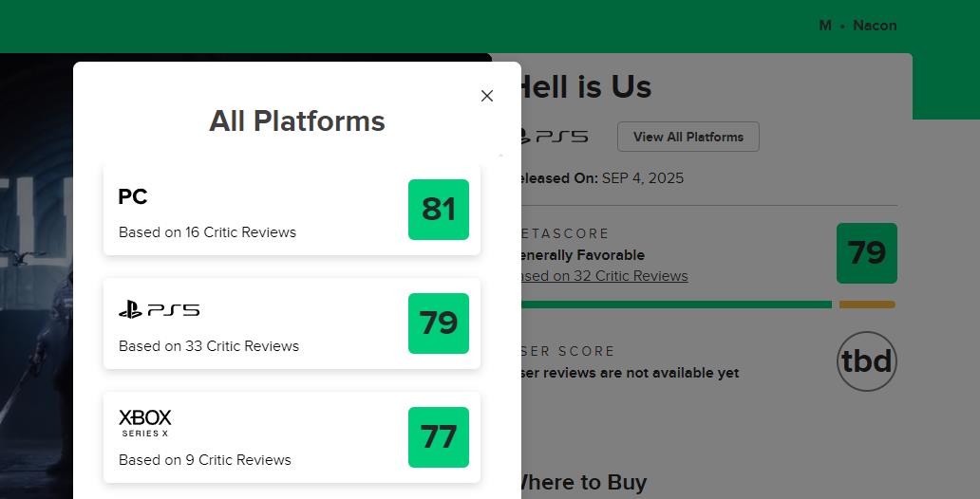The width and height of the screenshot is (980, 499).
Task: Open the Based on 32 Critic Reviews link
Action: [602, 276]
